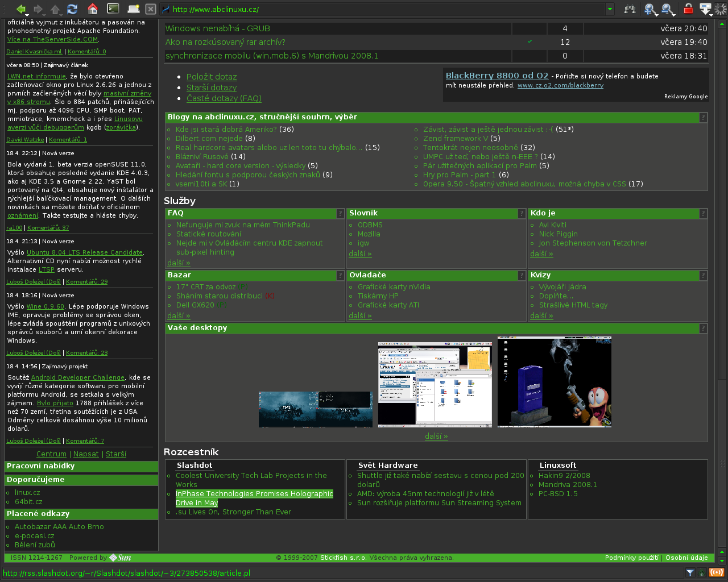Image resolution: width=728 pixels, height=582 pixels.
Task: Open 'Android Developer Challenge' news link
Action: point(78,377)
